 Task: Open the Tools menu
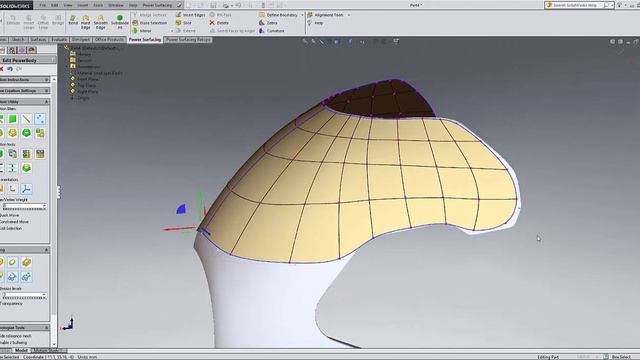[x=98, y=5]
